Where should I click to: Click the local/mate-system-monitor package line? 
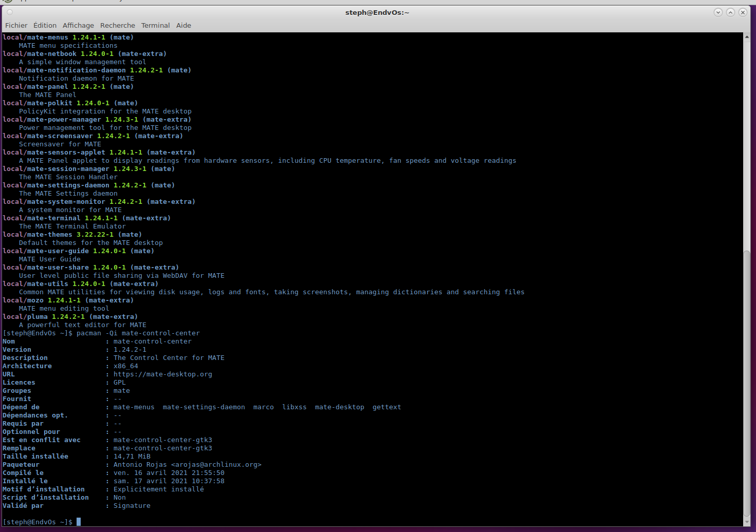pos(99,202)
